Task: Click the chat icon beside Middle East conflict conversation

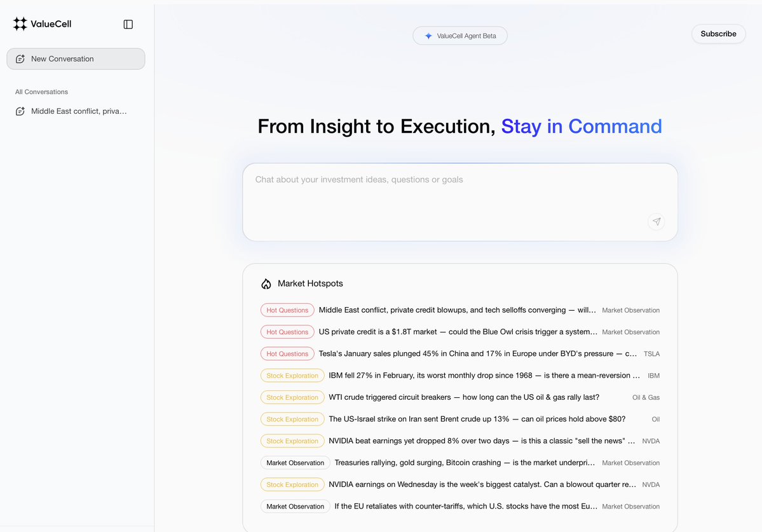Action: tap(20, 111)
